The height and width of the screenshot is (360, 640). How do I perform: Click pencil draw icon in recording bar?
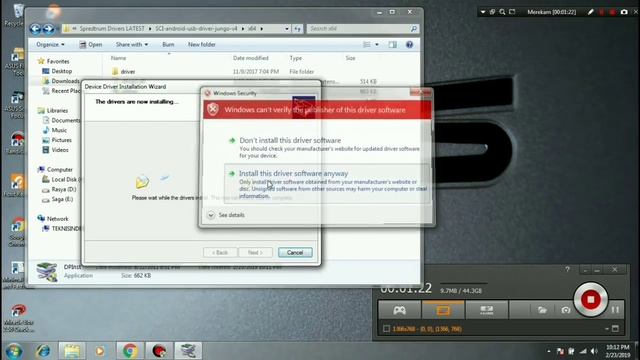[590, 12]
